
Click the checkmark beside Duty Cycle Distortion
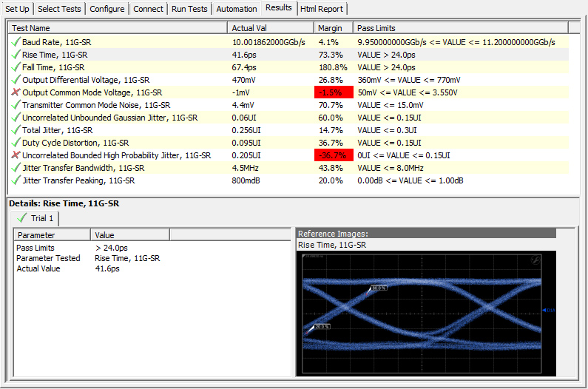pos(16,143)
